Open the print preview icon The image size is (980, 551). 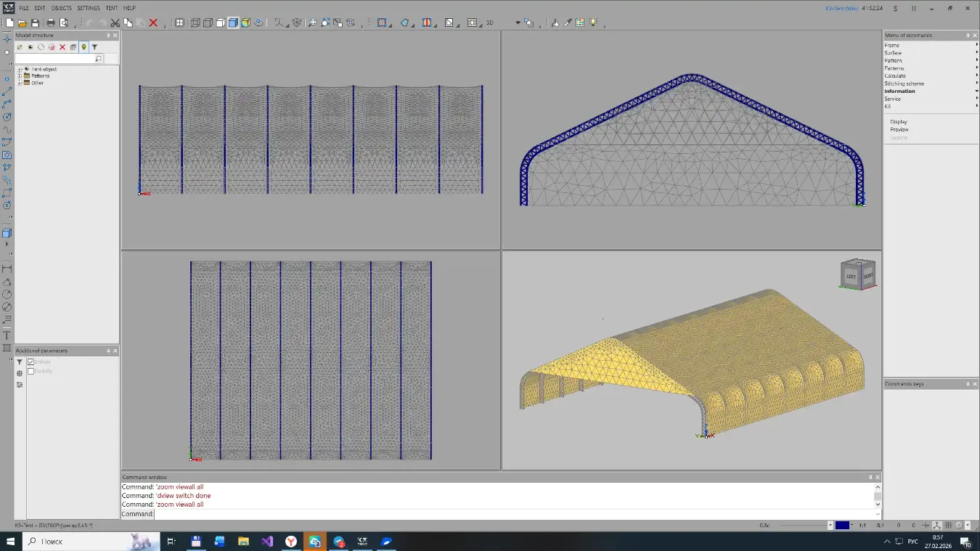pyautogui.click(x=62, y=23)
